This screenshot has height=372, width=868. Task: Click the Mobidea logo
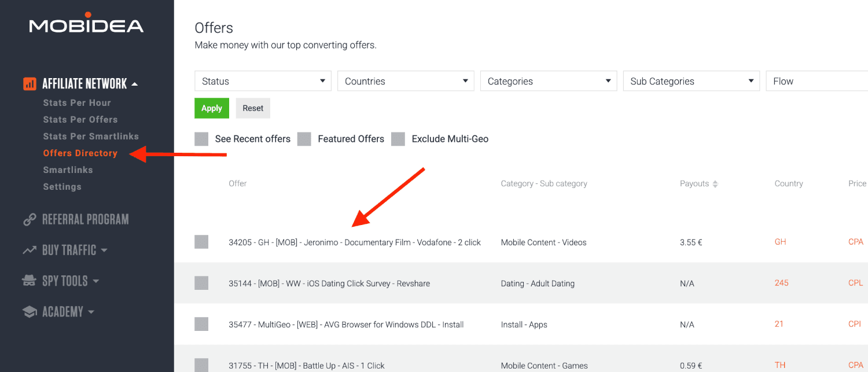pos(86,23)
